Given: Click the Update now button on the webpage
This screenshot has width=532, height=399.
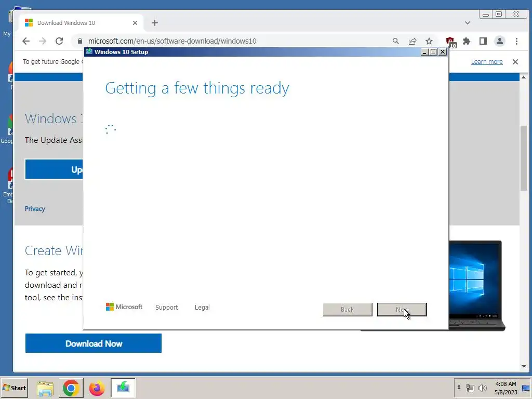Looking at the screenshot, I should click(x=54, y=169).
